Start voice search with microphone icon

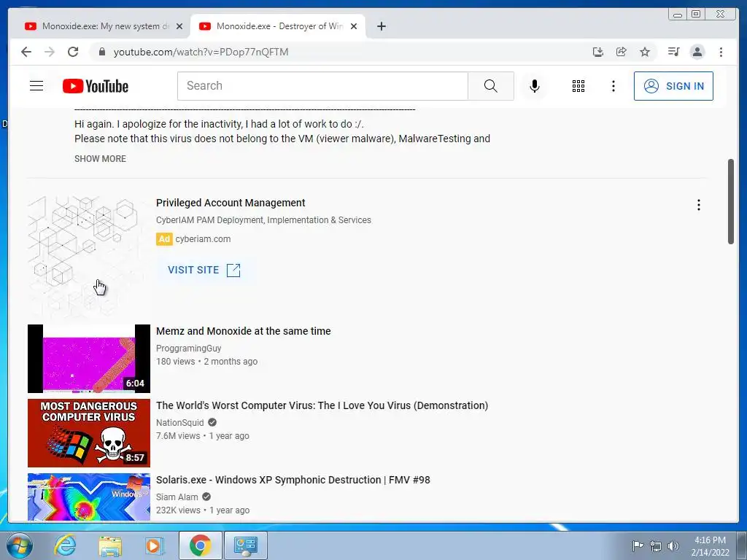click(x=535, y=86)
